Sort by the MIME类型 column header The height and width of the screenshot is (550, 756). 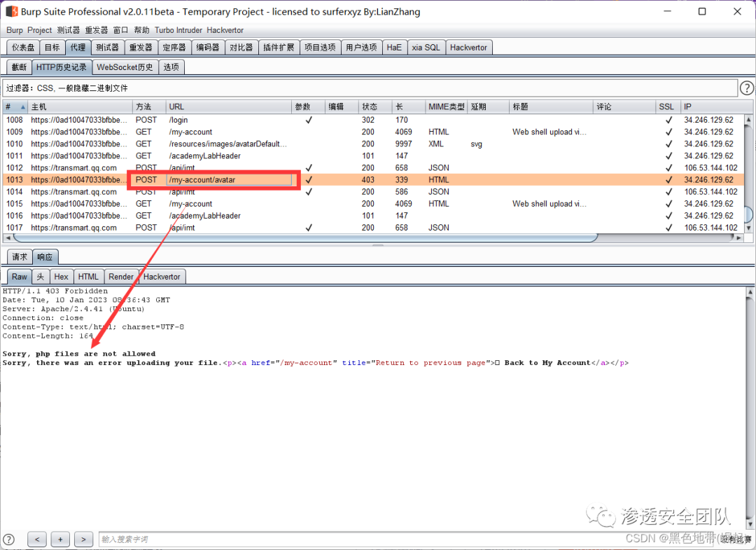[x=446, y=107]
